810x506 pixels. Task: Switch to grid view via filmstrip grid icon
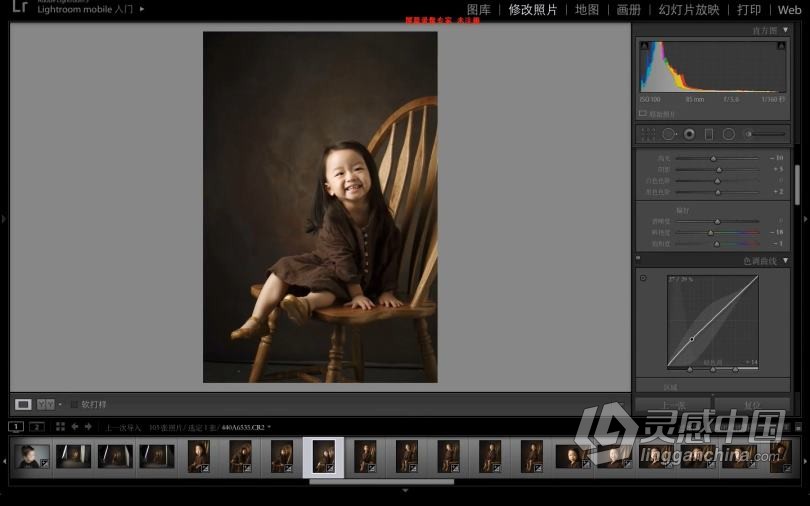tap(60, 426)
